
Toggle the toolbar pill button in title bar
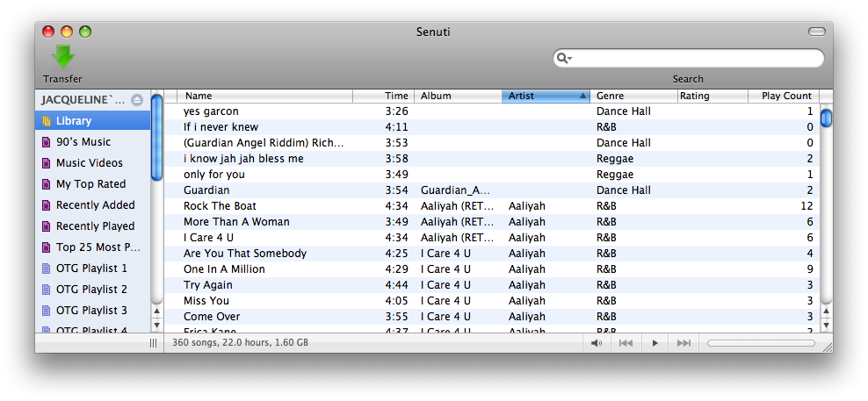[816, 32]
